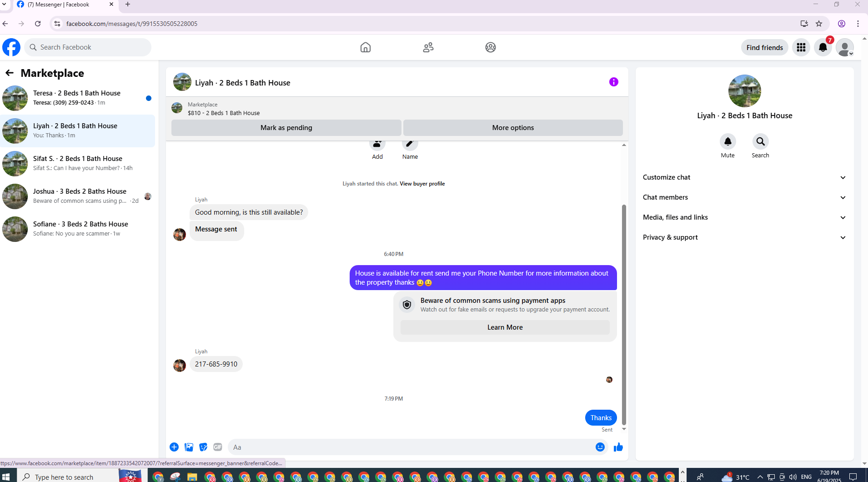The image size is (868, 482).
Task: Open the emoji picker
Action: coord(600,447)
